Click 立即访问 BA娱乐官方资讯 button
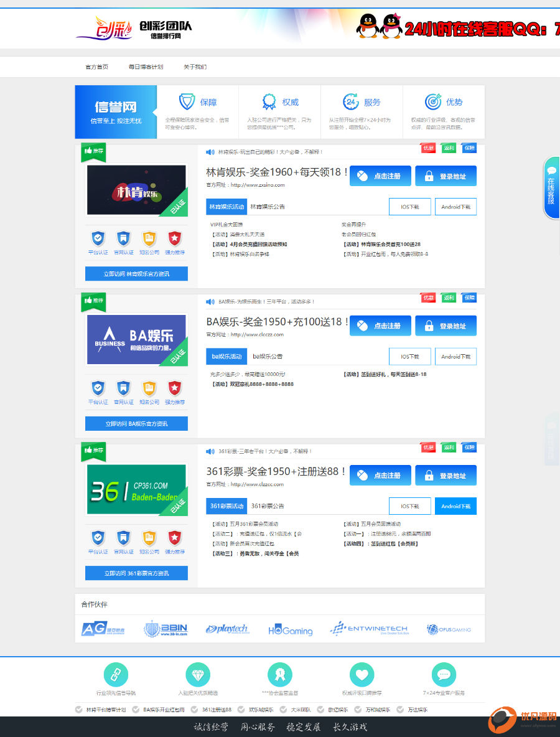The width and height of the screenshot is (560, 737). 136,423
